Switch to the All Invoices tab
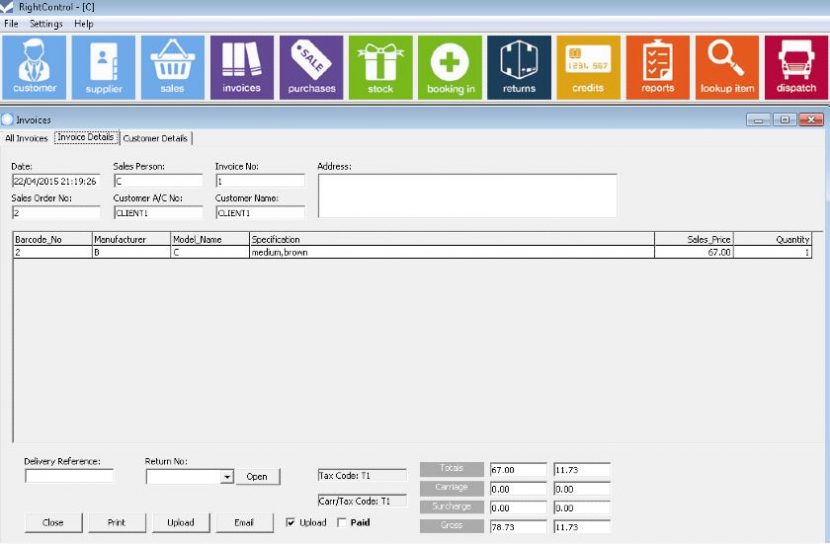 pos(26,138)
